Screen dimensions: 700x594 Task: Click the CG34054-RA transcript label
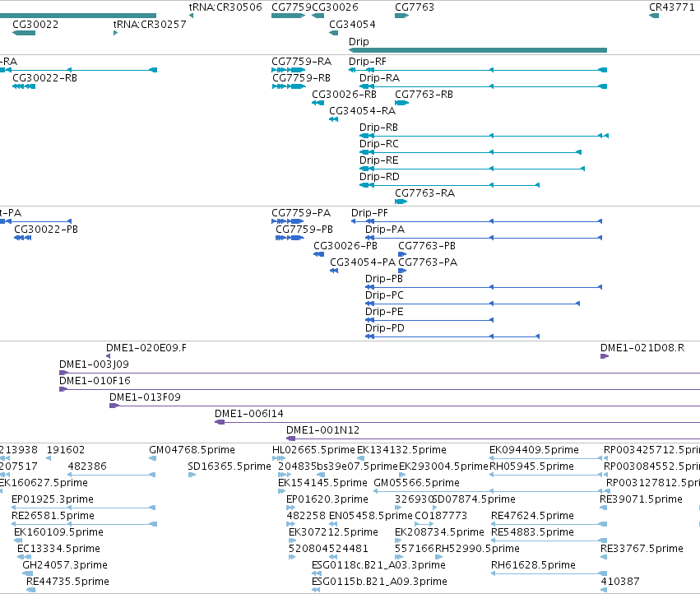(363, 111)
